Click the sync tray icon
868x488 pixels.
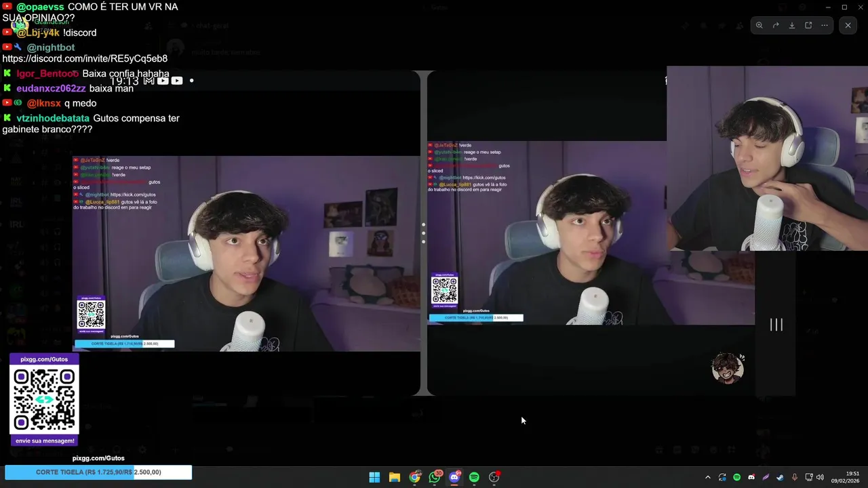pos(722,477)
